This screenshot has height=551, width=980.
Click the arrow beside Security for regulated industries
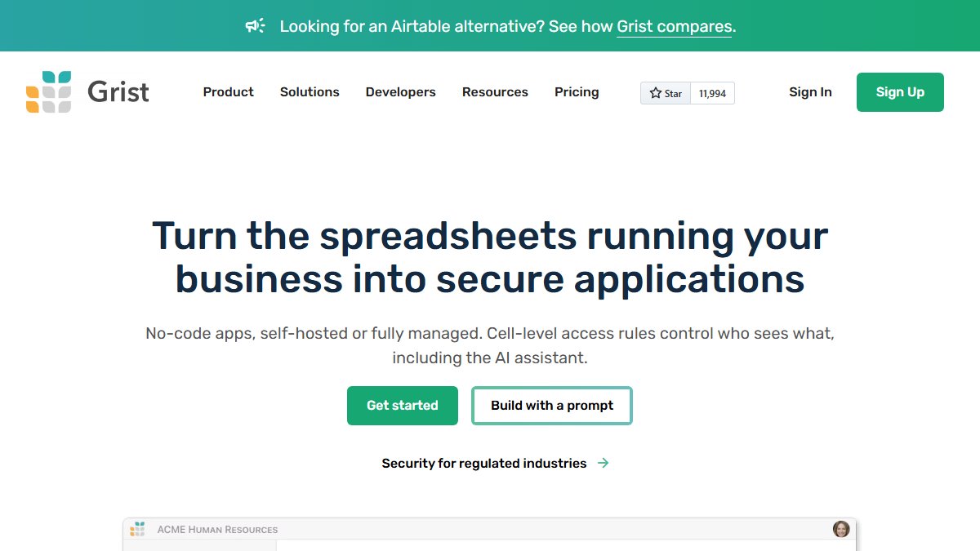[x=603, y=463]
